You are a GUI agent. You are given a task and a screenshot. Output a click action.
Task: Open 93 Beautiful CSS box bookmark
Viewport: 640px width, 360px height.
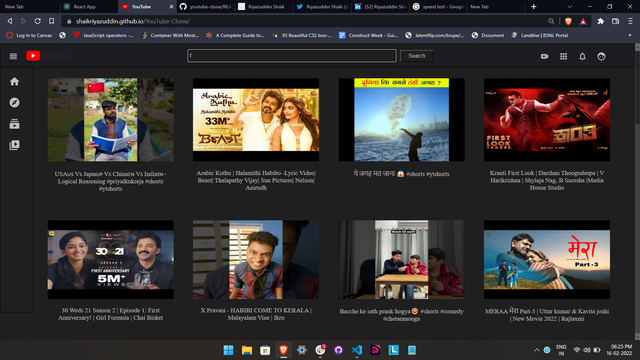[302, 36]
